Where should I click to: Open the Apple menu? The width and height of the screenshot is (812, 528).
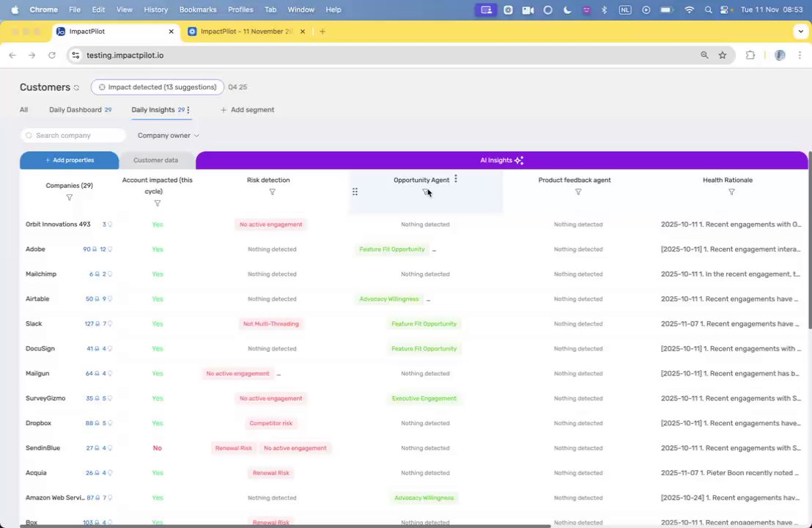click(15, 10)
